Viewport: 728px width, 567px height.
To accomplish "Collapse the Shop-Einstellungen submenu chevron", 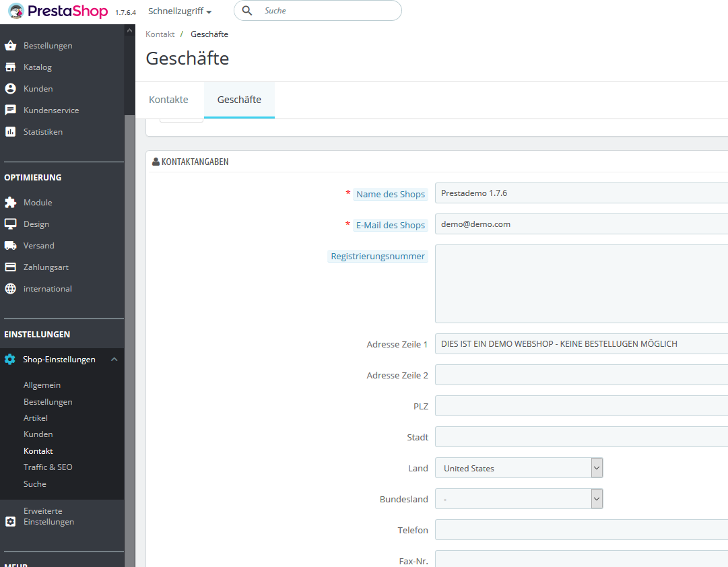I will point(114,360).
